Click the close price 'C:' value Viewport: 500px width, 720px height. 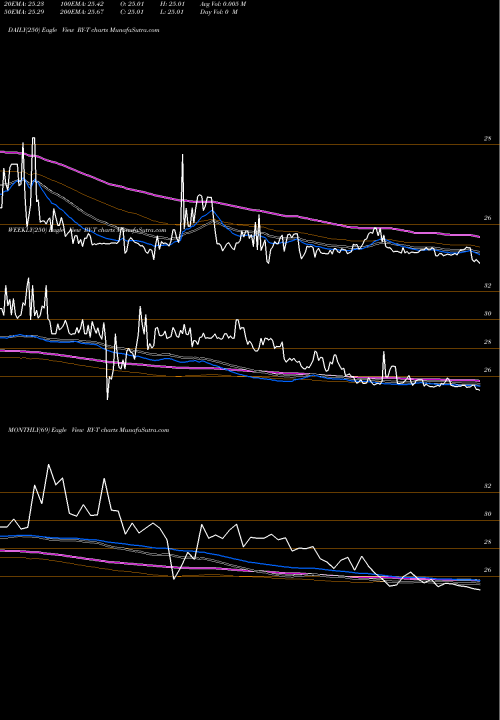tap(133, 12)
